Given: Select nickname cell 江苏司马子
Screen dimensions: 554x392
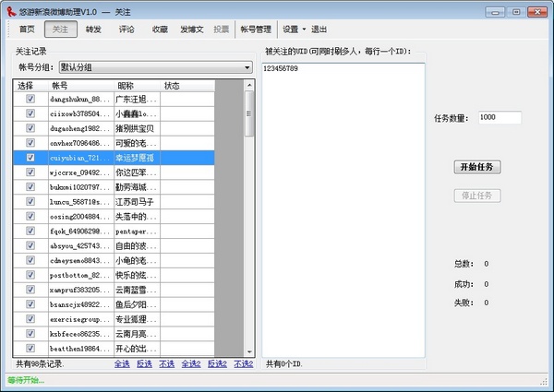Looking at the screenshot, I should [x=137, y=202].
